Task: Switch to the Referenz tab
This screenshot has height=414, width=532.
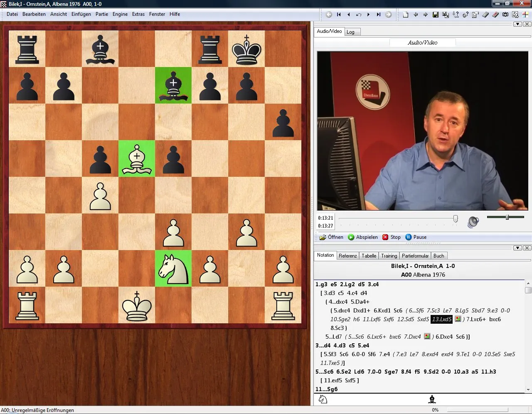Action: 348,256
